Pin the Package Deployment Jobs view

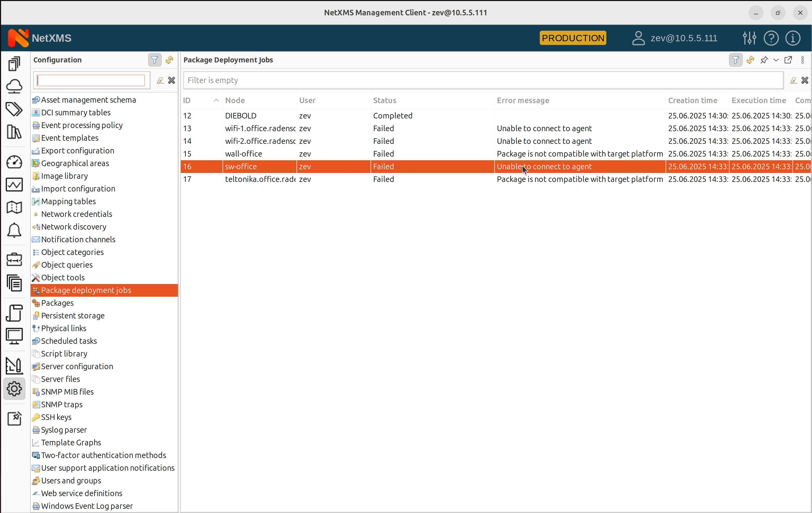(x=764, y=60)
